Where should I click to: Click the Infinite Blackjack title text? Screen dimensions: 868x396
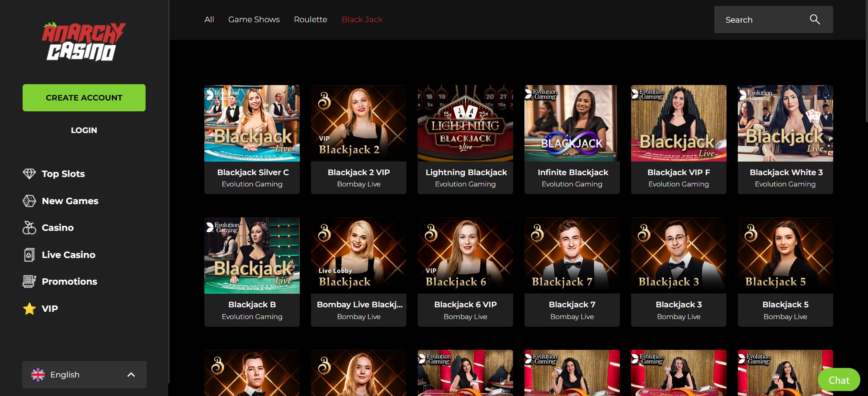point(573,172)
